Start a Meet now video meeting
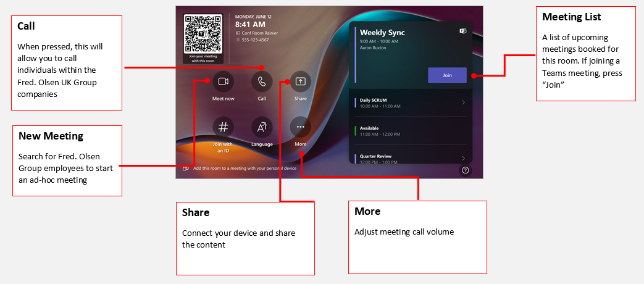The width and height of the screenshot is (644, 284). click(x=223, y=81)
